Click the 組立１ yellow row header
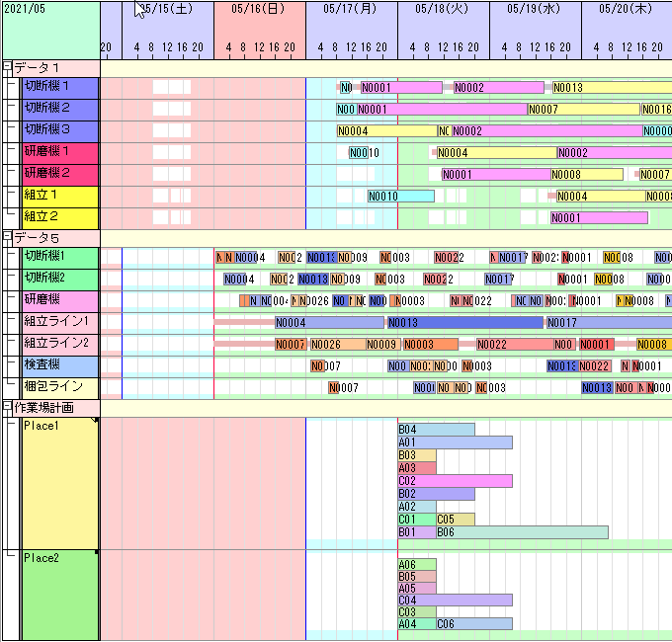Screen dimensions: 672x642 tap(59, 196)
